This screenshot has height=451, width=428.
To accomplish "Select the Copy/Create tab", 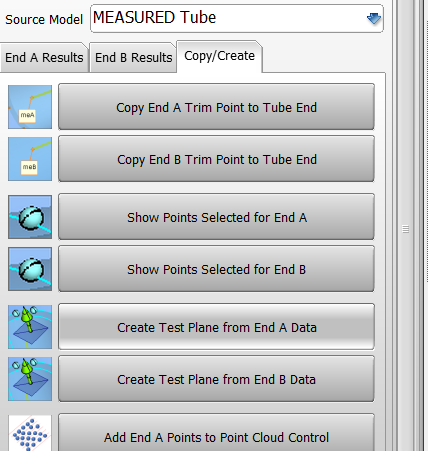I will (x=220, y=56).
